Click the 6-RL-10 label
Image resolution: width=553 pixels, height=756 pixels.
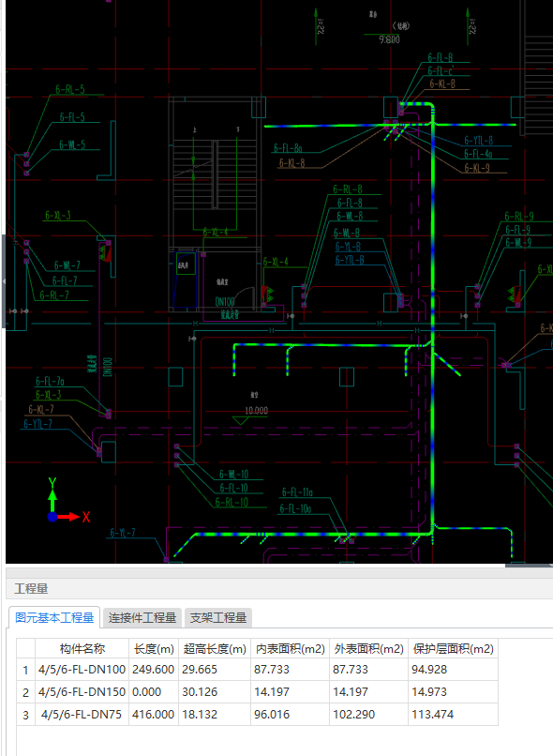[x=232, y=503]
